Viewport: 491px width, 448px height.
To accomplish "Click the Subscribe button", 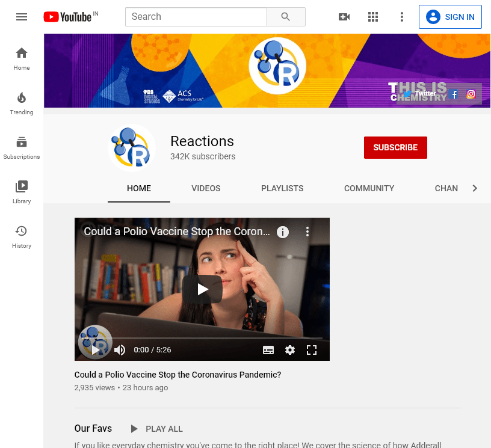I will click(x=395, y=147).
